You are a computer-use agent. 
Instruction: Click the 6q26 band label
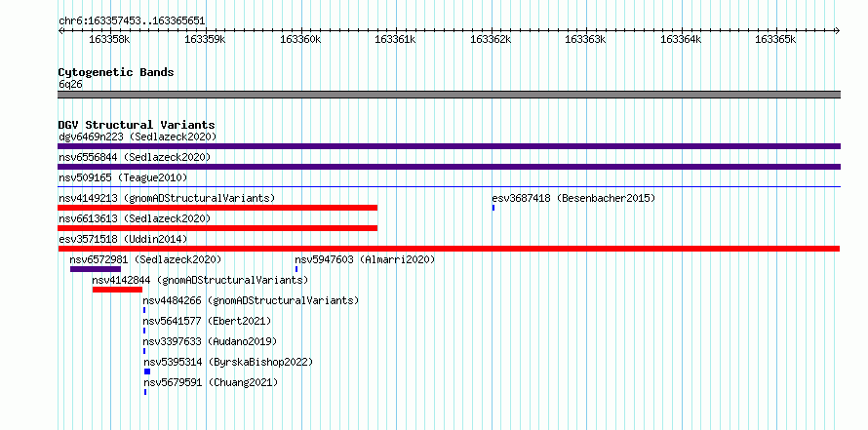tap(70, 84)
